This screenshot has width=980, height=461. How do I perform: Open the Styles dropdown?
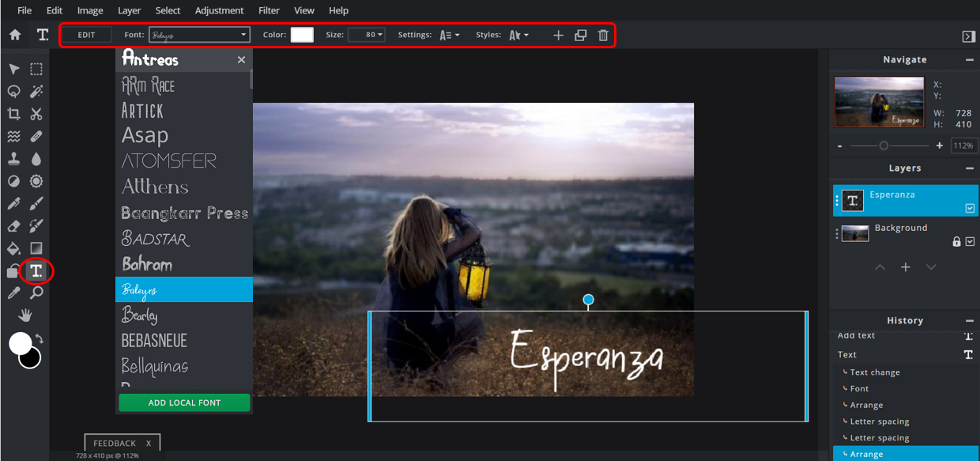click(x=518, y=35)
